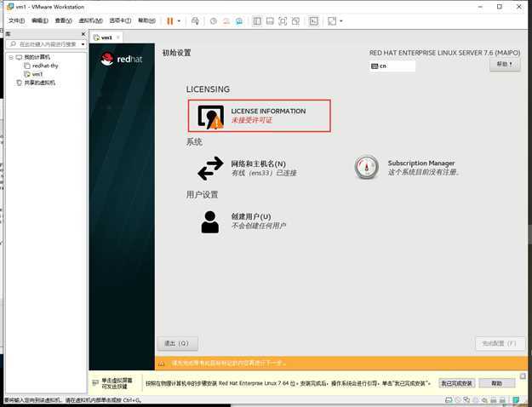The width and height of the screenshot is (532, 407).
Task: Click the network adapter status bar icon
Action: 466,400
